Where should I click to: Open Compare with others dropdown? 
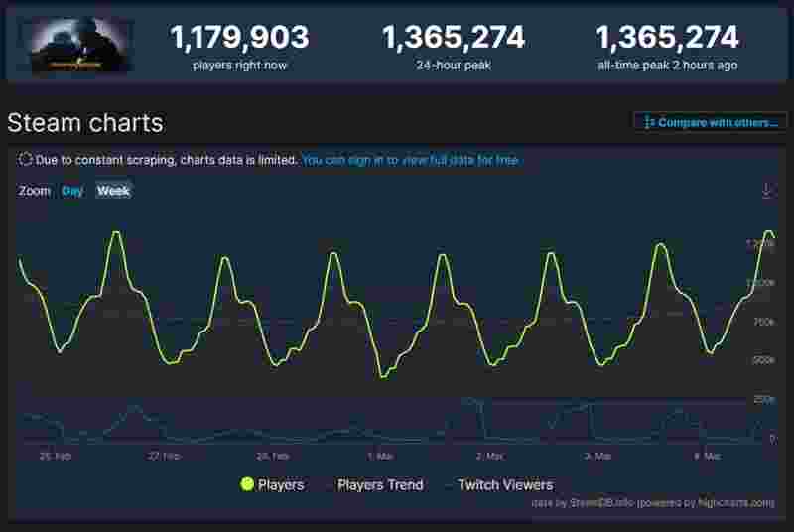tap(711, 122)
